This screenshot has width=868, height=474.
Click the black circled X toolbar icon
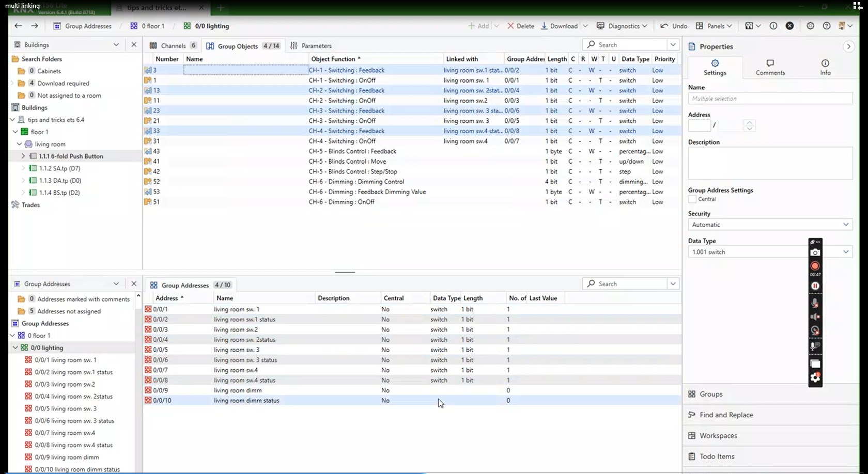[790, 26]
